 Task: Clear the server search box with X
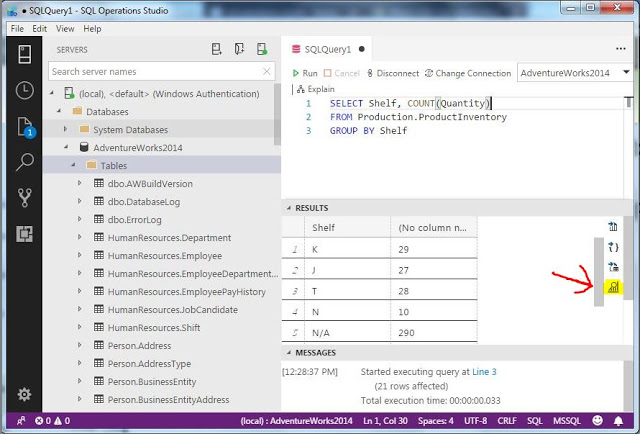(x=267, y=71)
